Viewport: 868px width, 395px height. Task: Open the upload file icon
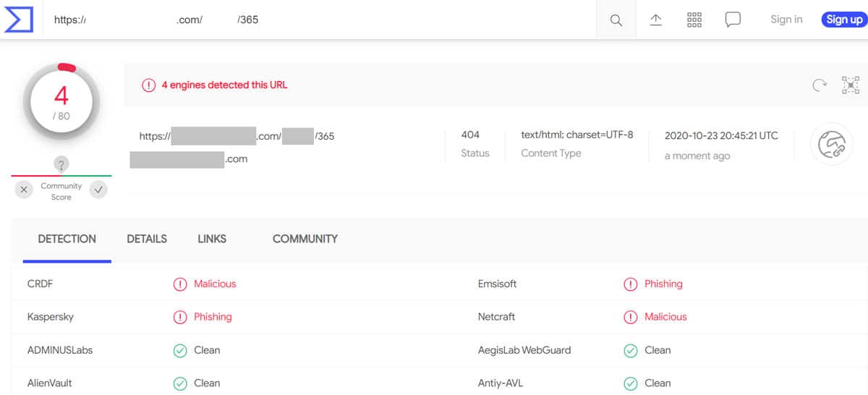click(x=656, y=20)
